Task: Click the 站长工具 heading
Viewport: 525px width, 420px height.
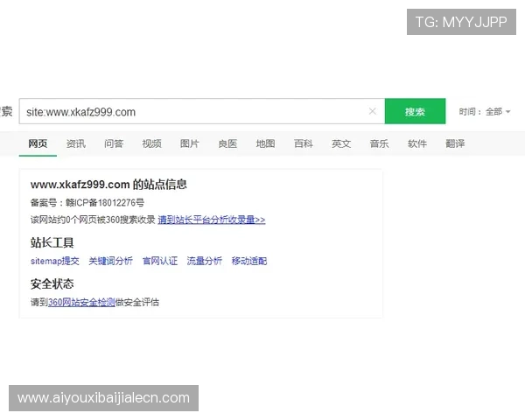Action: 52,242
